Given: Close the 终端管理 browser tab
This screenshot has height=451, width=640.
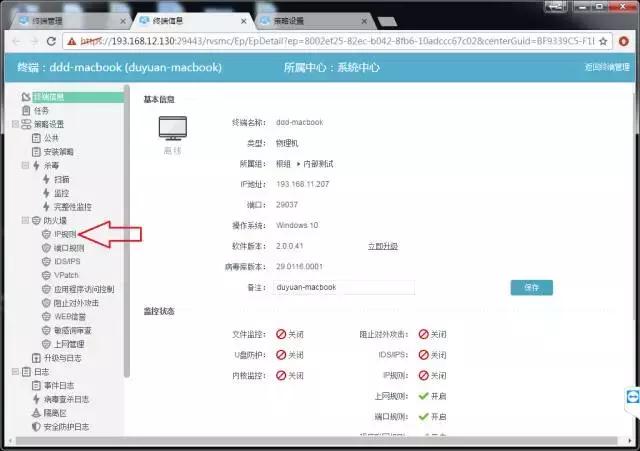Looking at the screenshot, I should point(123,21).
